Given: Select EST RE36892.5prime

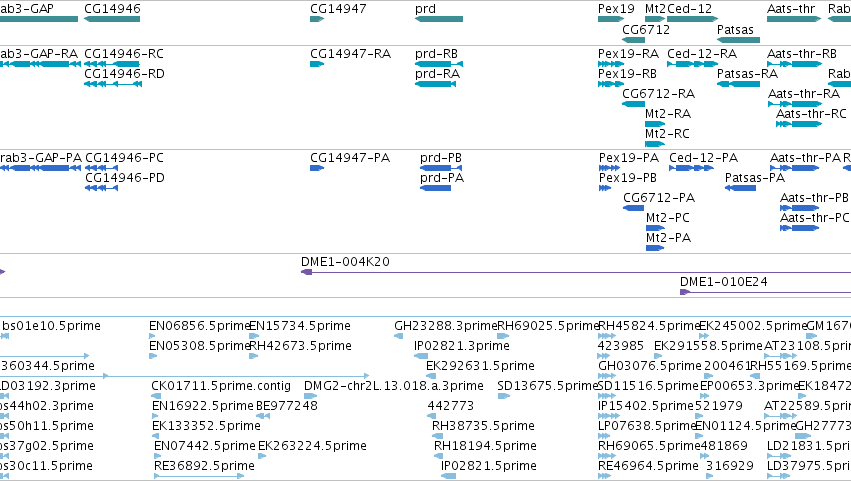Looking at the screenshot, I should (x=199, y=477).
